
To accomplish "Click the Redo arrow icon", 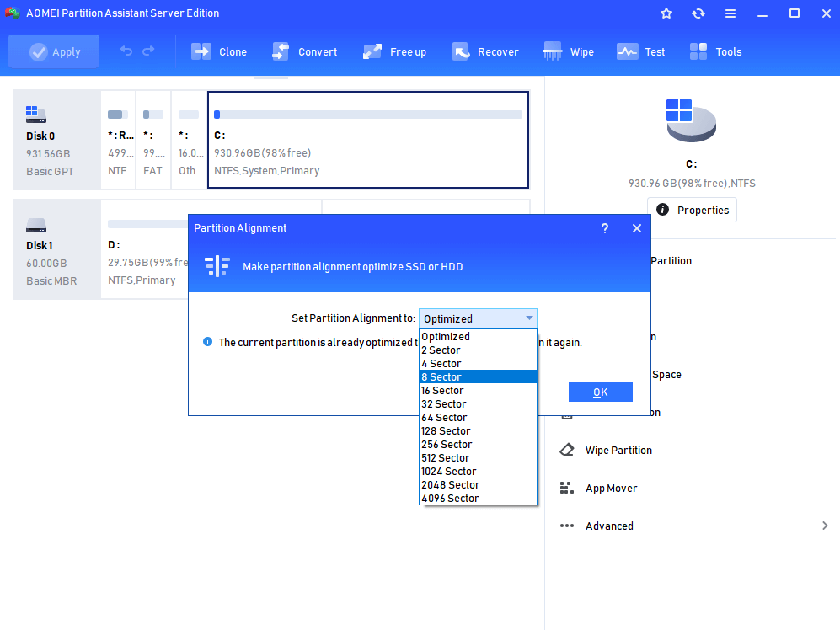I will 148,51.
